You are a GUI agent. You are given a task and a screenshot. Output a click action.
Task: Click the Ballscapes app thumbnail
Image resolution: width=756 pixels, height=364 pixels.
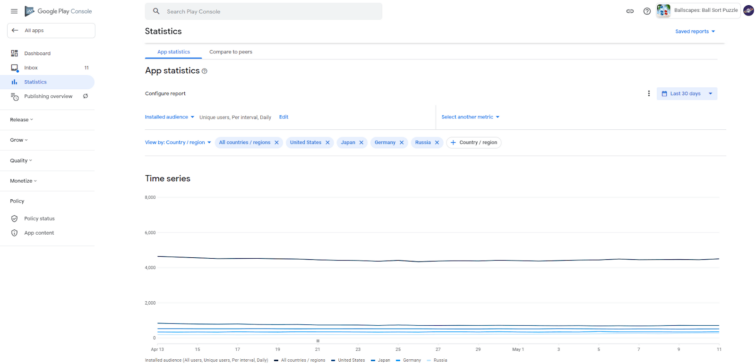tap(663, 11)
